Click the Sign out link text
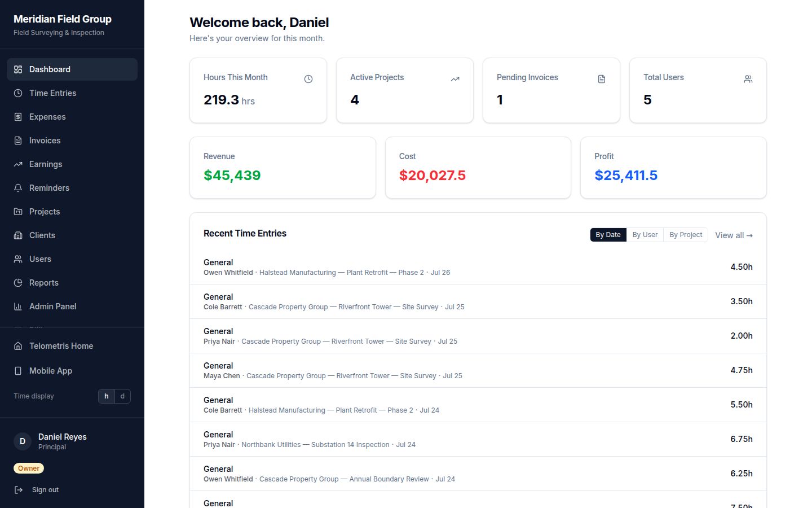 click(x=45, y=490)
